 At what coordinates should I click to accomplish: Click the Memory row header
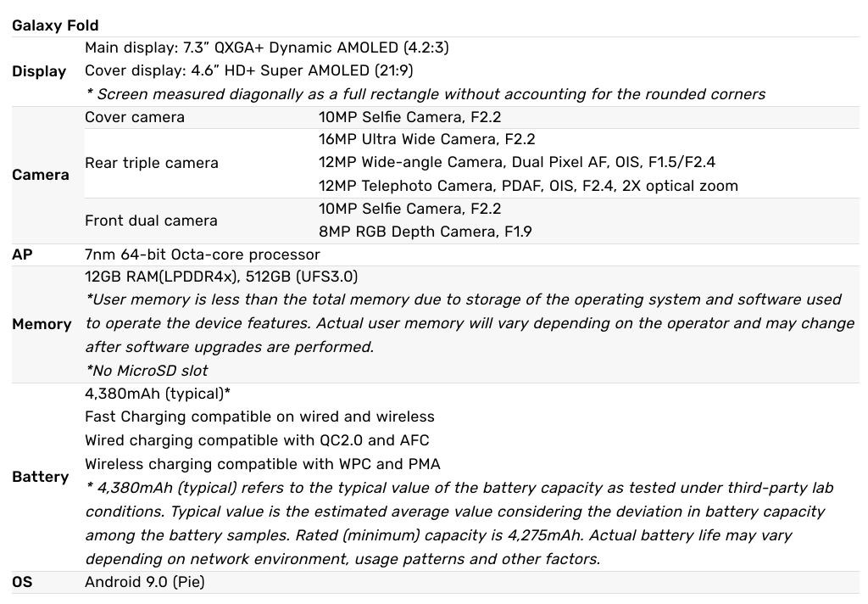pyautogui.click(x=42, y=324)
